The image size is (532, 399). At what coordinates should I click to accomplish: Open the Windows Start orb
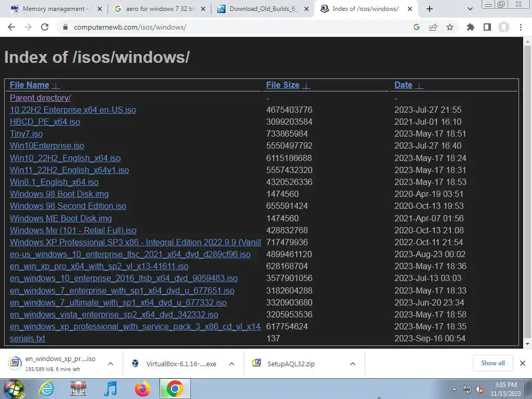click(14, 389)
